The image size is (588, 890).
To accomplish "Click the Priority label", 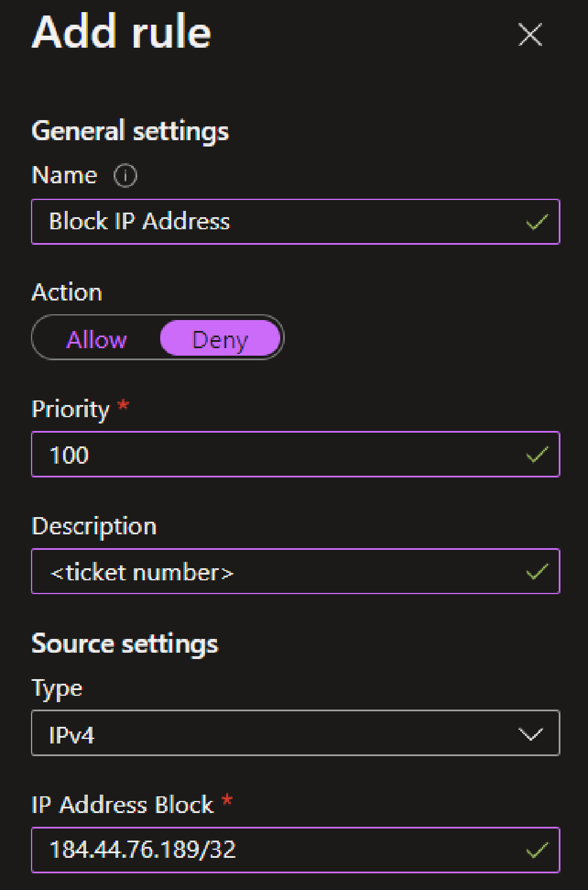I will click(x=70, y=410).
